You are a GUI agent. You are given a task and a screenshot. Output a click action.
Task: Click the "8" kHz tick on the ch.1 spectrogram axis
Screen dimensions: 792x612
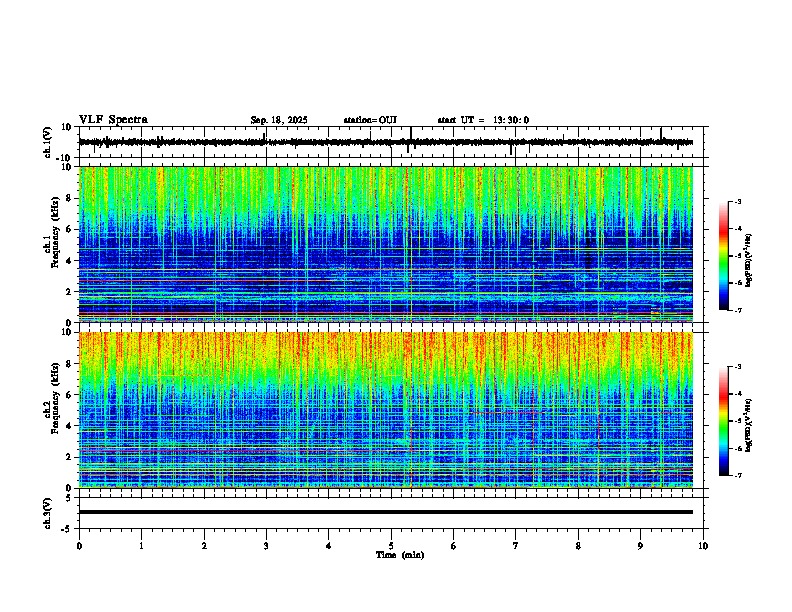69,198
